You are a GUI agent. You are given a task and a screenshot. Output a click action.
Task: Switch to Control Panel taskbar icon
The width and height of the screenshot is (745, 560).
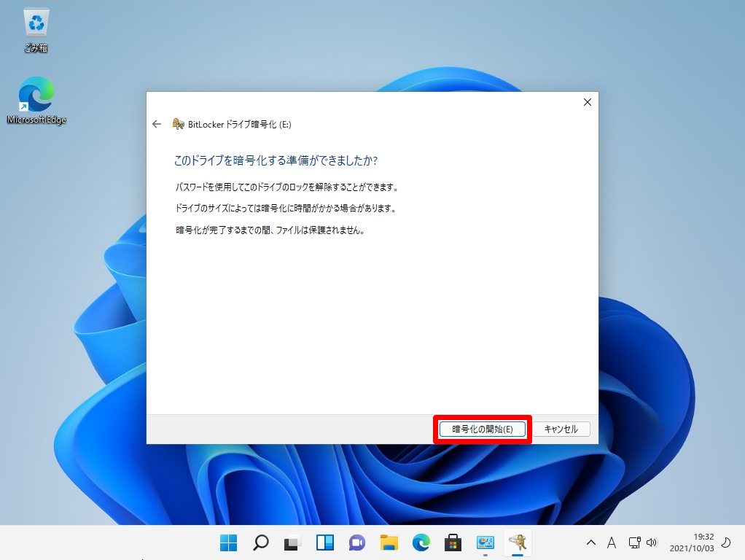(x=485, y=542)
